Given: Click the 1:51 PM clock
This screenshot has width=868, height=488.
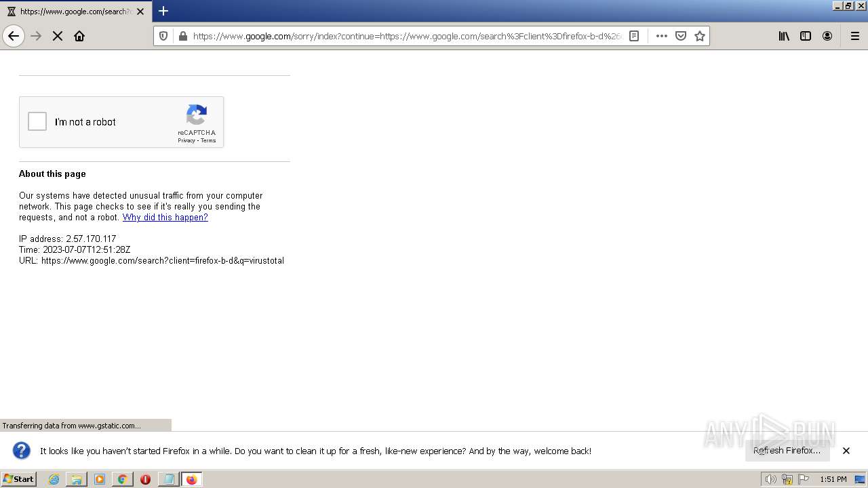Looking at the screenshot, I should coord(833,479).
